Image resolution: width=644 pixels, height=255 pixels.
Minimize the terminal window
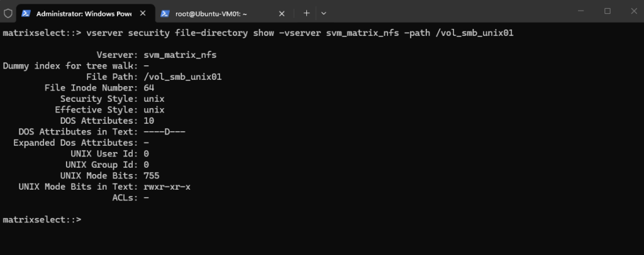click(x=580, y=11)
